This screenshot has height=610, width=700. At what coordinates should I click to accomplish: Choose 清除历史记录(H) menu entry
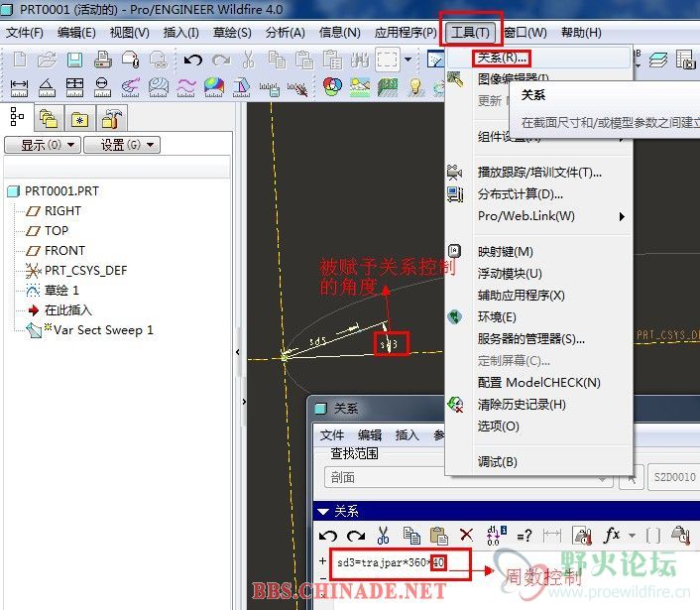522,404
